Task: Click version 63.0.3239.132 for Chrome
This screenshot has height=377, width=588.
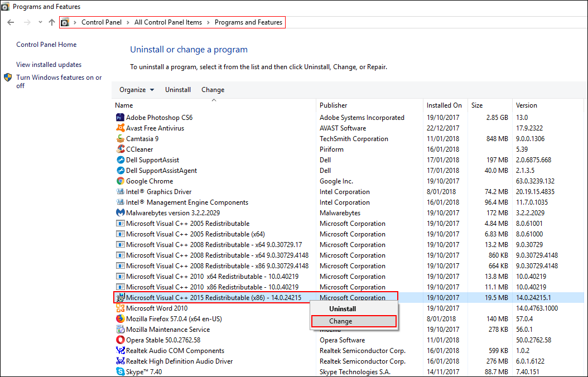Action: 535,181
